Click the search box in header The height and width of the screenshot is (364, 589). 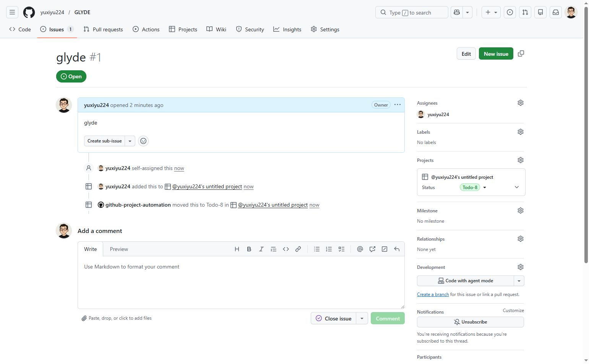coord(412,12)
